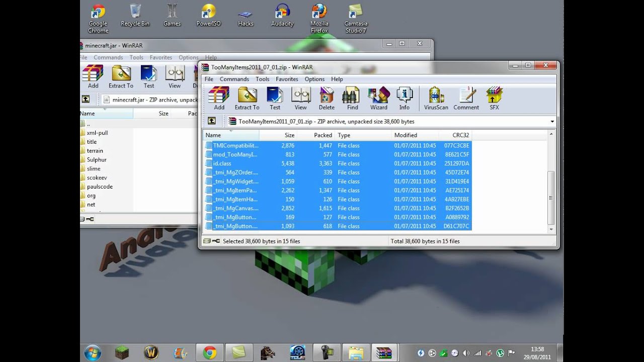This screenshot has width=644, height=362.
Task: Sort by Modified column
Action: (x=415, y=135)
